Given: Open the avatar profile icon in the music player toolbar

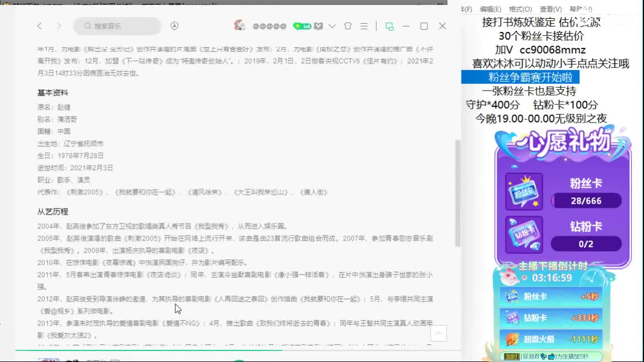Looking at the screenshot, I should [x=239, y=26].
